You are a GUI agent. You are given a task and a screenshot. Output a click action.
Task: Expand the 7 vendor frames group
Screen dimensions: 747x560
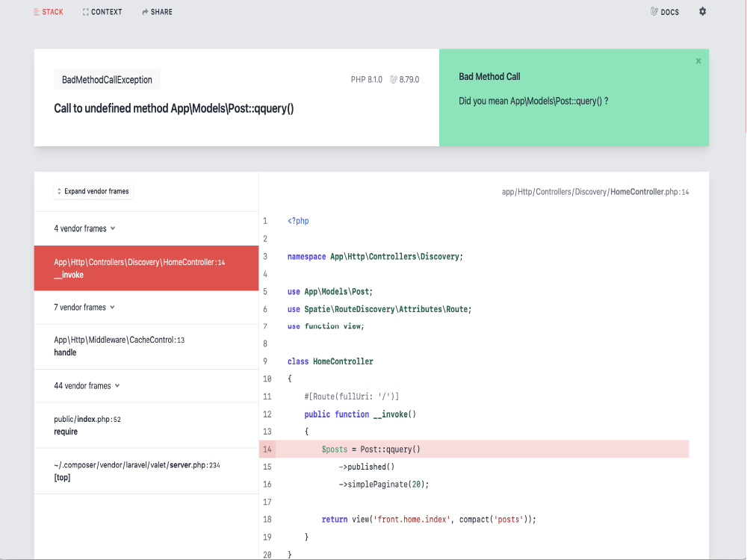[84, 308]
